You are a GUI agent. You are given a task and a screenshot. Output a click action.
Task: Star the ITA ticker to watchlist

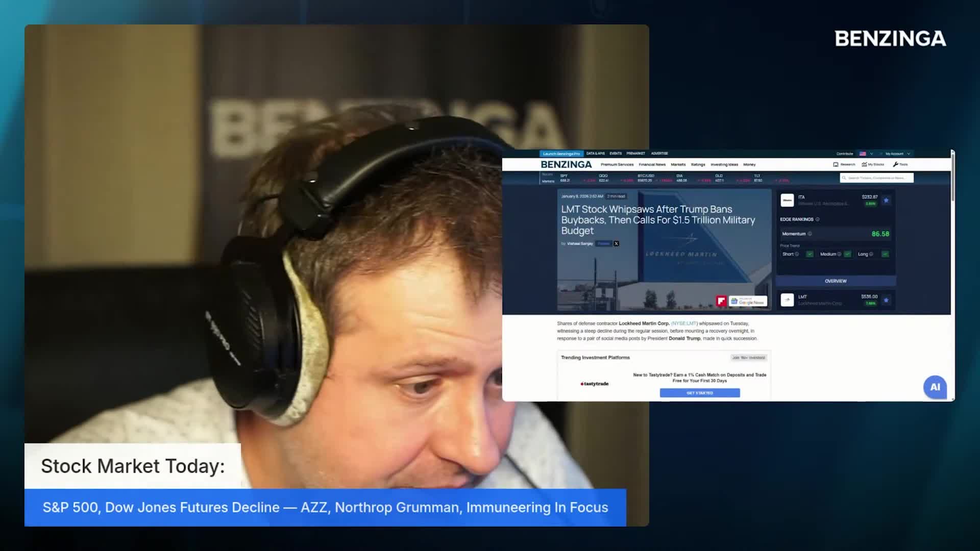click(x=886, y=201)
